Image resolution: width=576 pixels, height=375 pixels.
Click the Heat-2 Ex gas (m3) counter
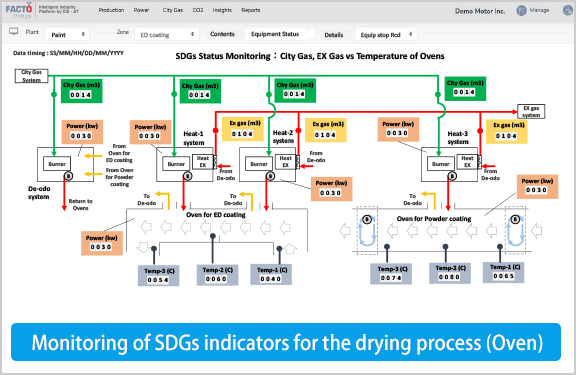coord(326,130)
